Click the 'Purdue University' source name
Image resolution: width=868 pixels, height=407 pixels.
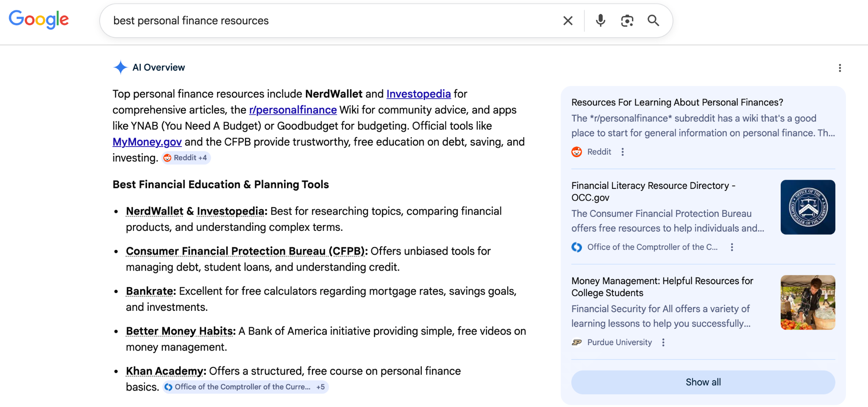(619, 342)
